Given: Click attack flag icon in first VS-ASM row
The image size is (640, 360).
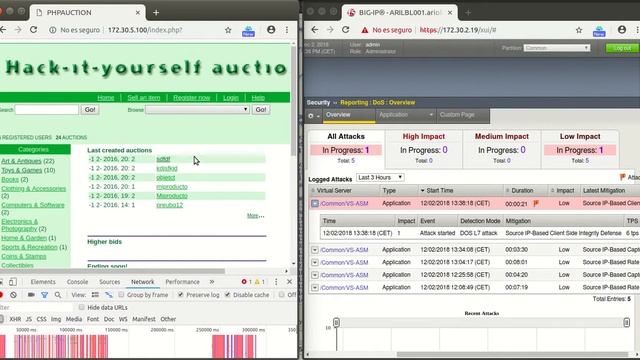Looking at the screenshot, I should [x=536, y=203].
